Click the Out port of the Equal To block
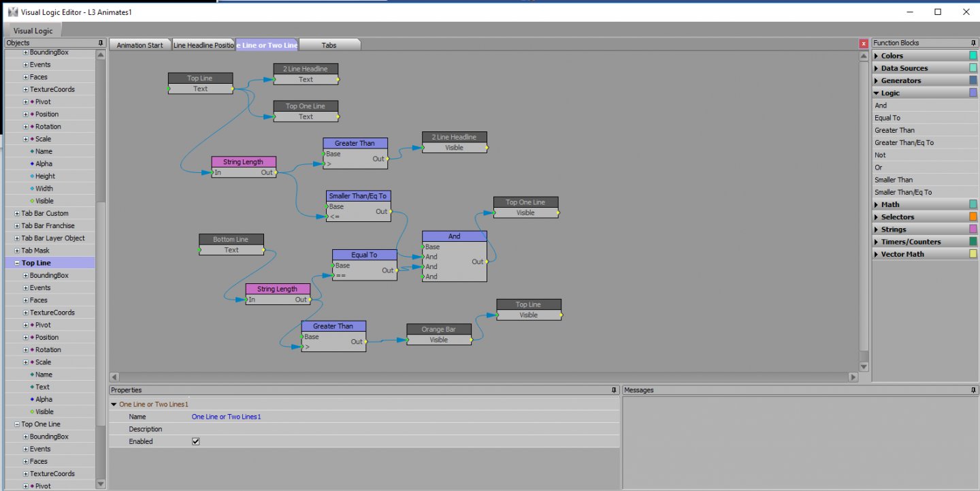Screen dimensions: 980x491 [x=397, y=270]
